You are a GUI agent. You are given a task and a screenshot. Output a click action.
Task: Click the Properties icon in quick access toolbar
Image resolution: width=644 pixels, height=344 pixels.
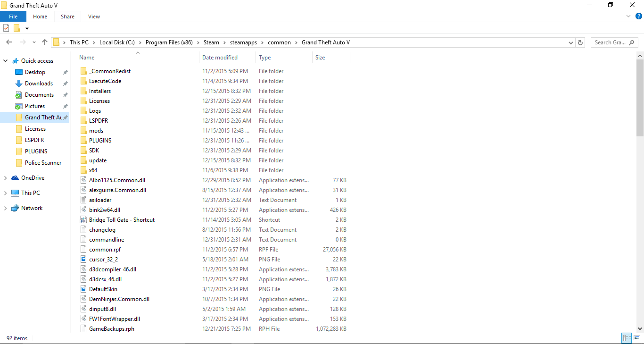(6, 28)
